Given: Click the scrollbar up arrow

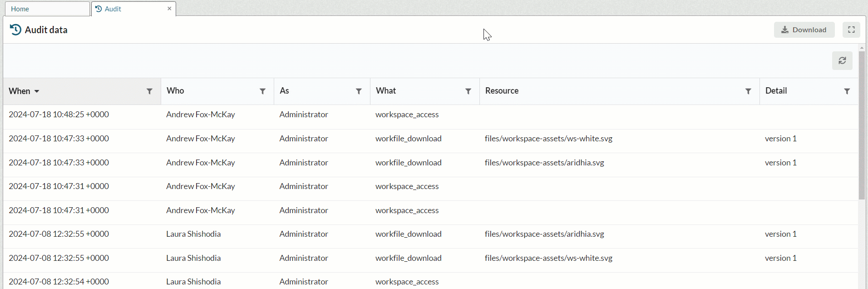Looking at the screenshot, I should 862,48.
